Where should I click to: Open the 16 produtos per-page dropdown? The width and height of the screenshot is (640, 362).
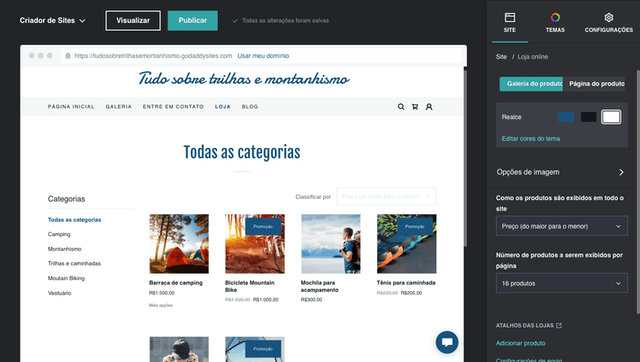(x=562, y=283)
